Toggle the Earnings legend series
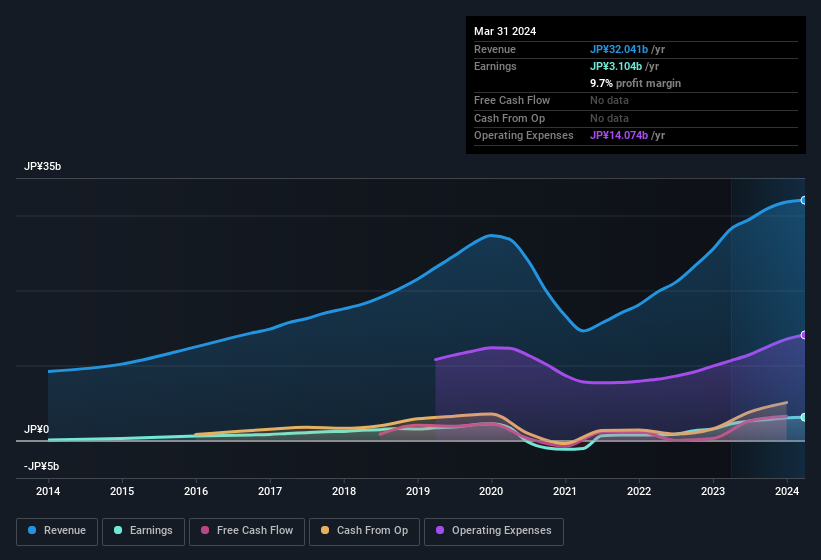821x560 pixels. point(143,531)
